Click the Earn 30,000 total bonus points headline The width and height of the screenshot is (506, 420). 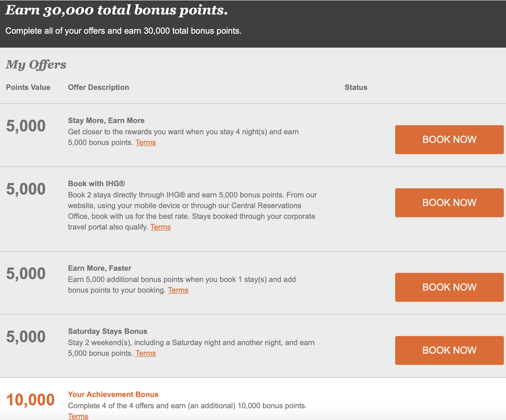pos(116,10)
